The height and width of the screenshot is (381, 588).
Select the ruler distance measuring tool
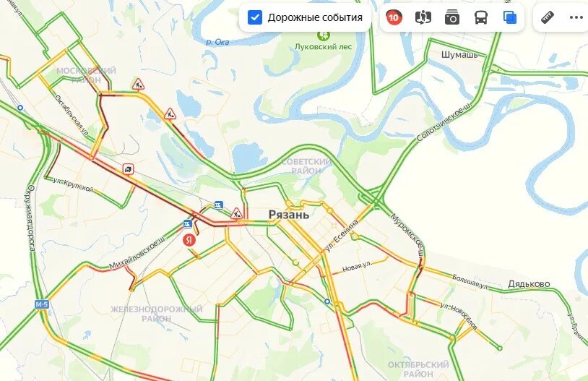[x=547, y=17]
